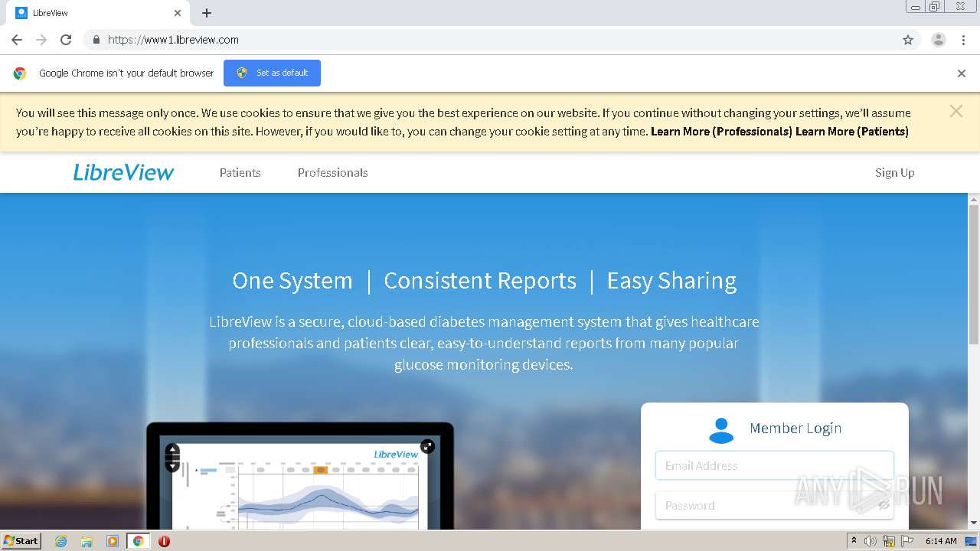Launch Internet Explorer from the taskbar

coord(60,541)
